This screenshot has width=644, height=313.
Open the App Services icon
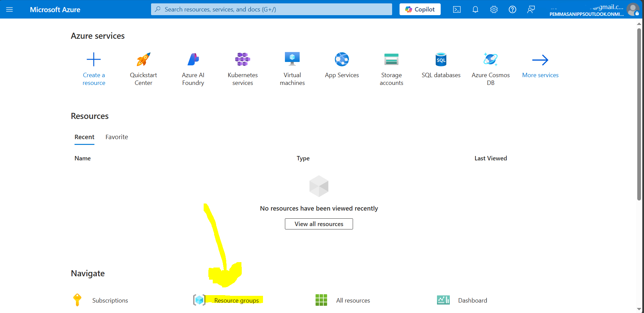pyautogui.click(x=342, y=59)
